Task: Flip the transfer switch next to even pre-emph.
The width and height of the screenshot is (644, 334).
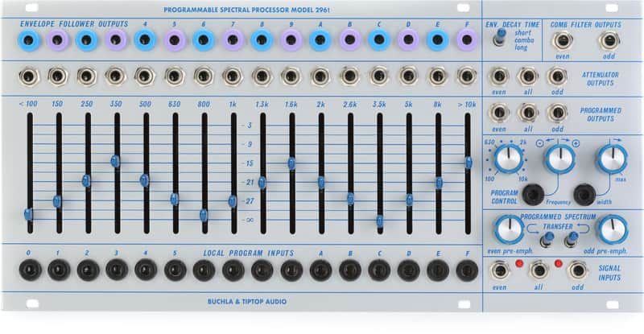Action: [x=547, y=239]
